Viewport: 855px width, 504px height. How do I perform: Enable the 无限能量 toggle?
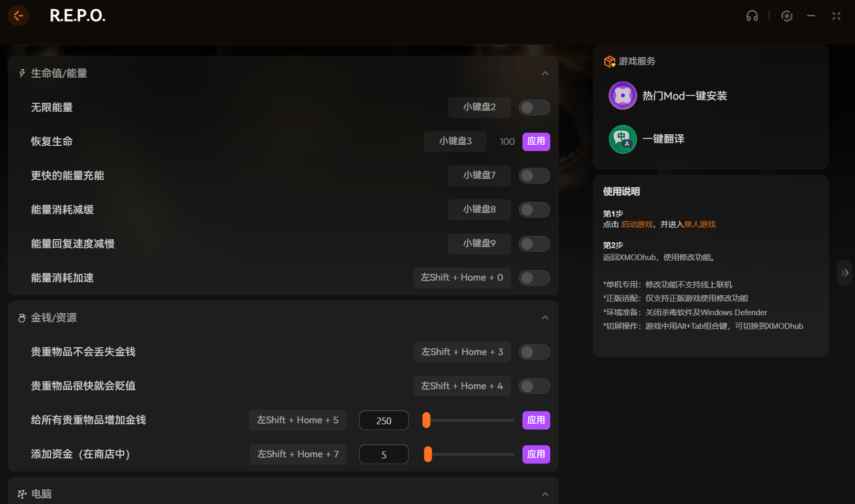pos(534,108)
